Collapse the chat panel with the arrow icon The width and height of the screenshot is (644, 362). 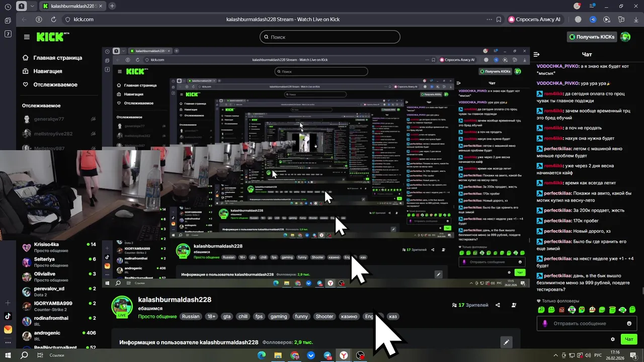pyautogui.click(x=536, y=54)
